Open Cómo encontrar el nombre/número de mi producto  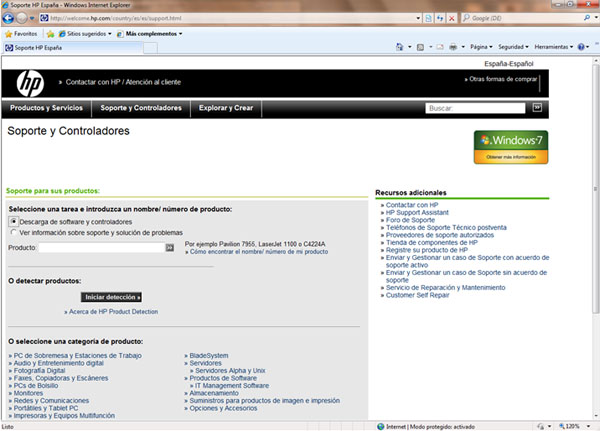point(259,252)
